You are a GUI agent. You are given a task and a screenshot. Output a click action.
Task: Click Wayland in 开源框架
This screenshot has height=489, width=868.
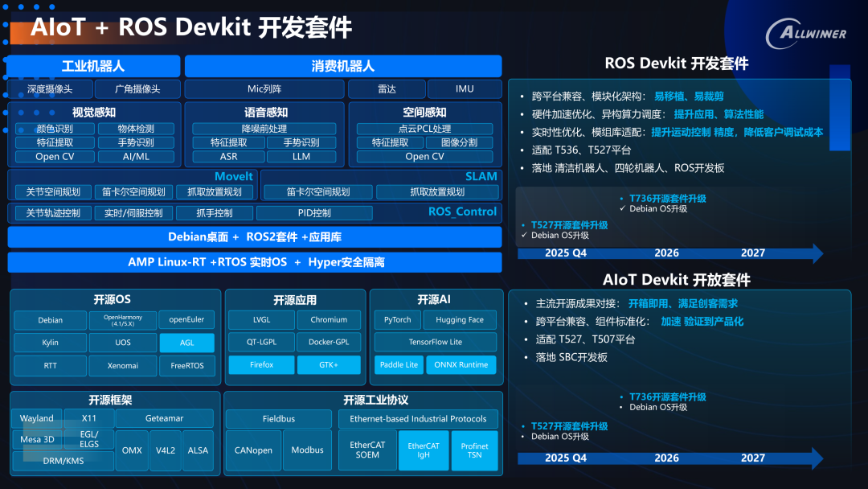pyautogui.click(x=36, y=419)
